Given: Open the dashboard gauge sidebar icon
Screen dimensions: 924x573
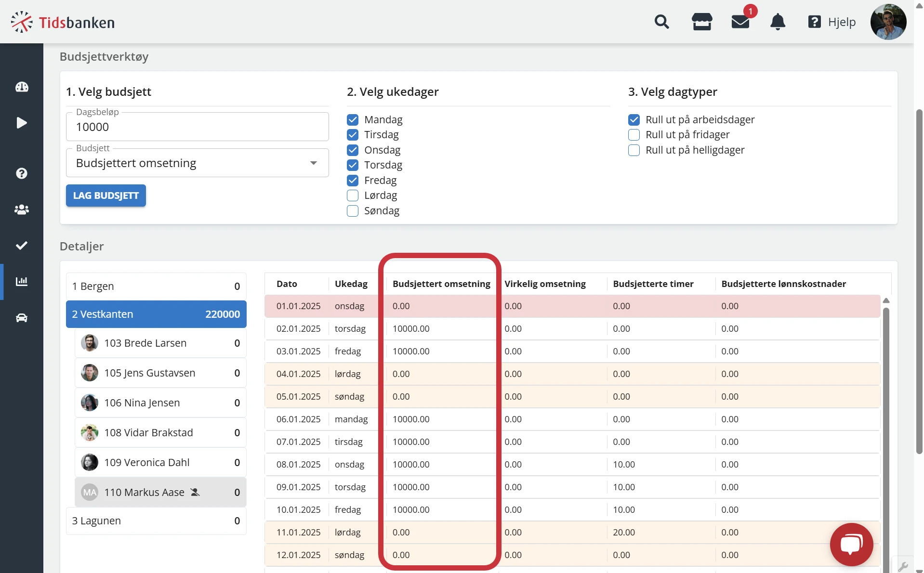Looking at the screenshot, I should (x=22, y=87).
